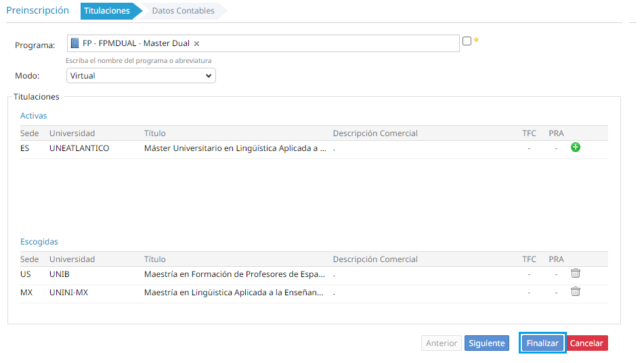
Task: Click the Anterior button
Action: 442,343
